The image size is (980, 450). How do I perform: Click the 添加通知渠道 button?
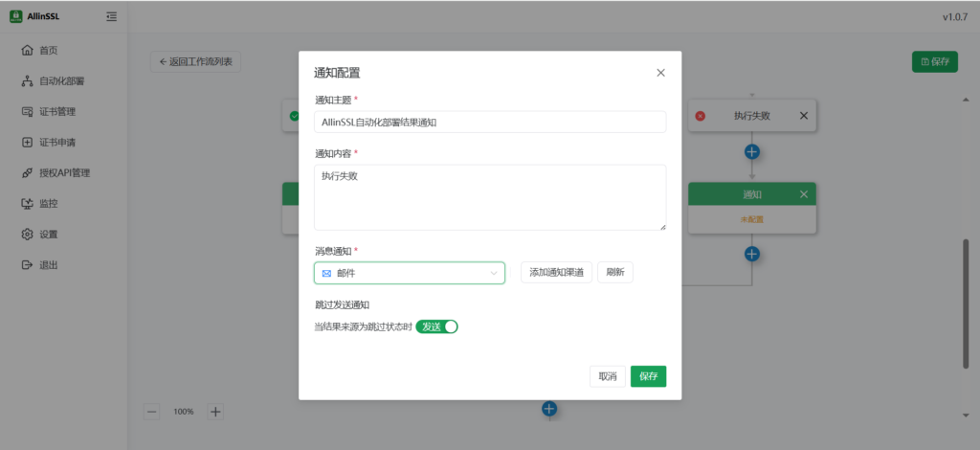tap(556, 273)
